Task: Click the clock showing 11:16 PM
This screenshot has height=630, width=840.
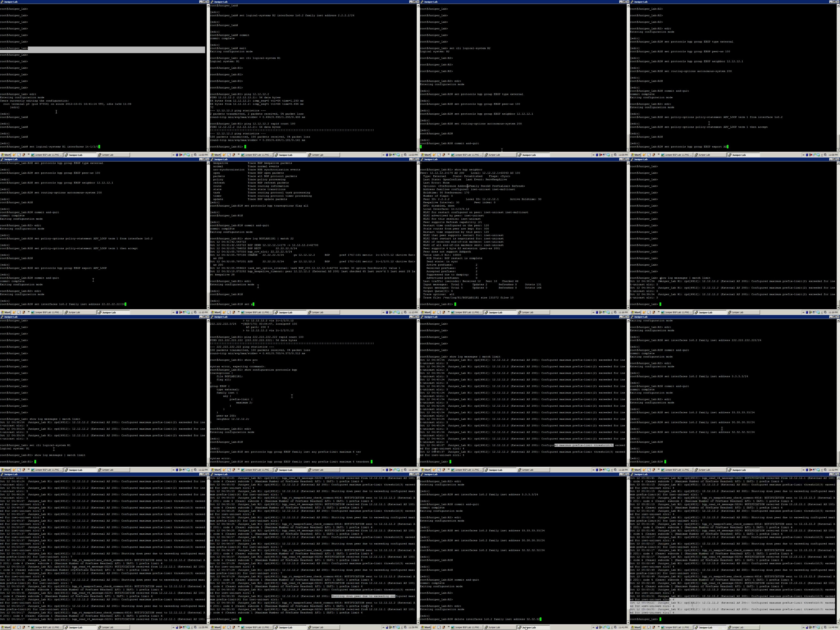Action: [623, 313]
